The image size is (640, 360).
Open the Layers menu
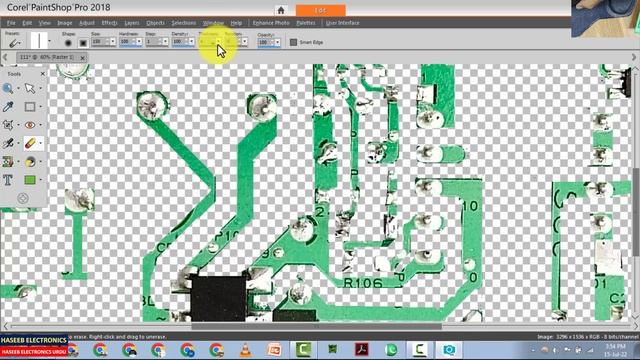131,23
